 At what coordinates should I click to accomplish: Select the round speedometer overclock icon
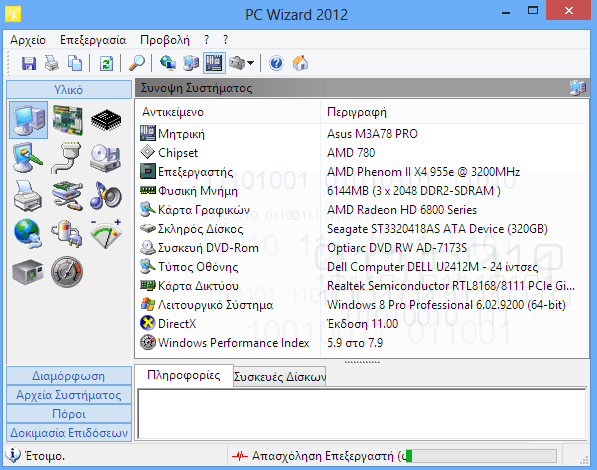tap(67, 272)
